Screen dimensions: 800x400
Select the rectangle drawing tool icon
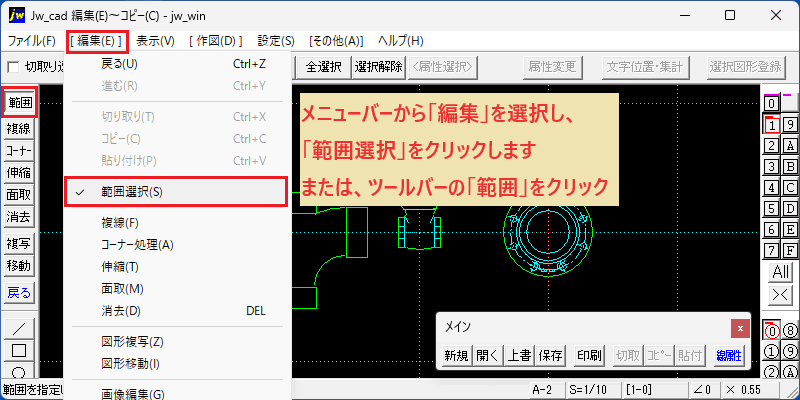[19, 350]
